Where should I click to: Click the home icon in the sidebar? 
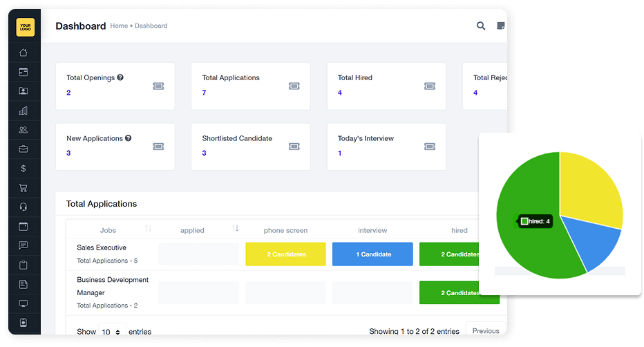[23, 53]
